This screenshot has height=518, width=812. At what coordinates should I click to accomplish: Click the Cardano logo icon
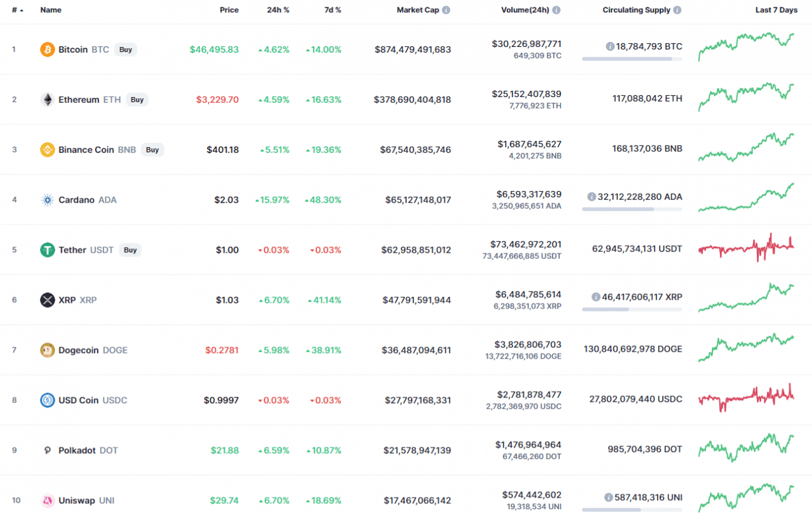[x=48, y=200]
